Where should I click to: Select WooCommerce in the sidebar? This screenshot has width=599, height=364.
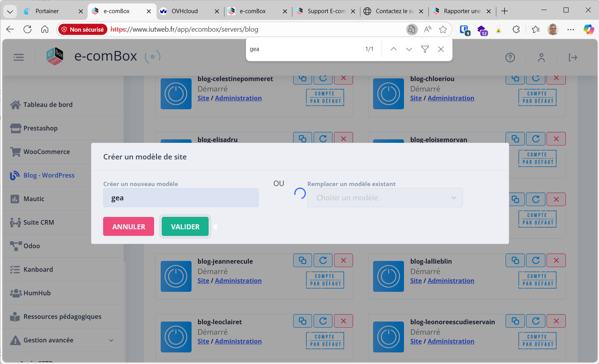point(46,152)
